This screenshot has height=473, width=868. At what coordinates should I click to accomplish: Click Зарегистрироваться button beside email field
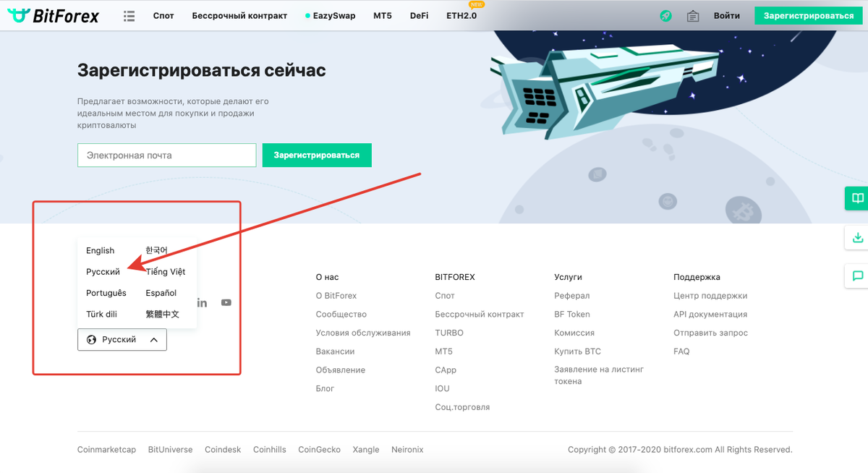[317, 155]
